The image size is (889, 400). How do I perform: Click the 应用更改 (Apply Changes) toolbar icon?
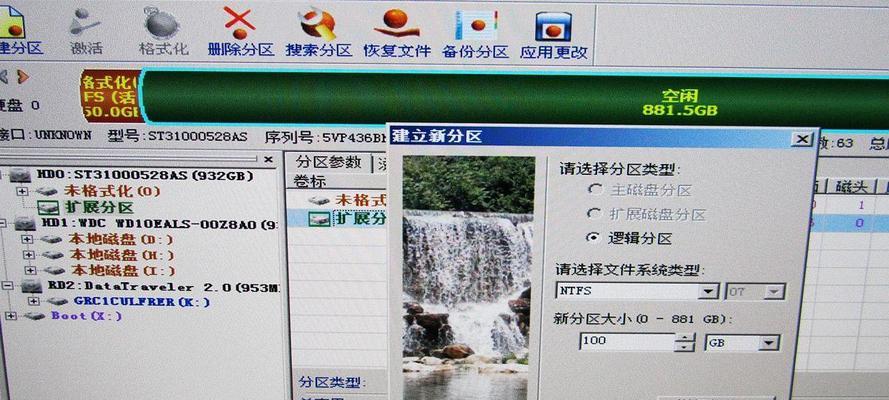click(554, 34)
